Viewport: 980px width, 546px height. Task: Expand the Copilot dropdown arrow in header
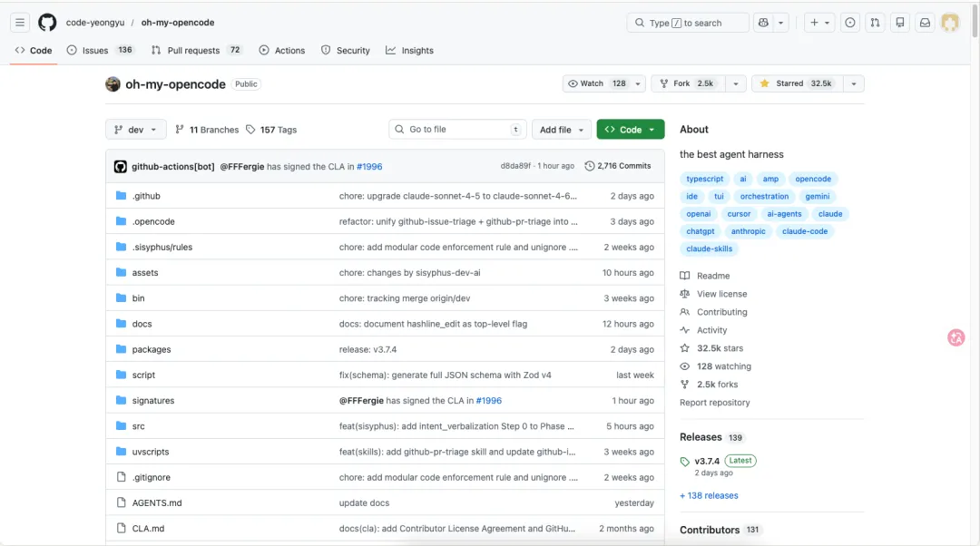point(780,23)
